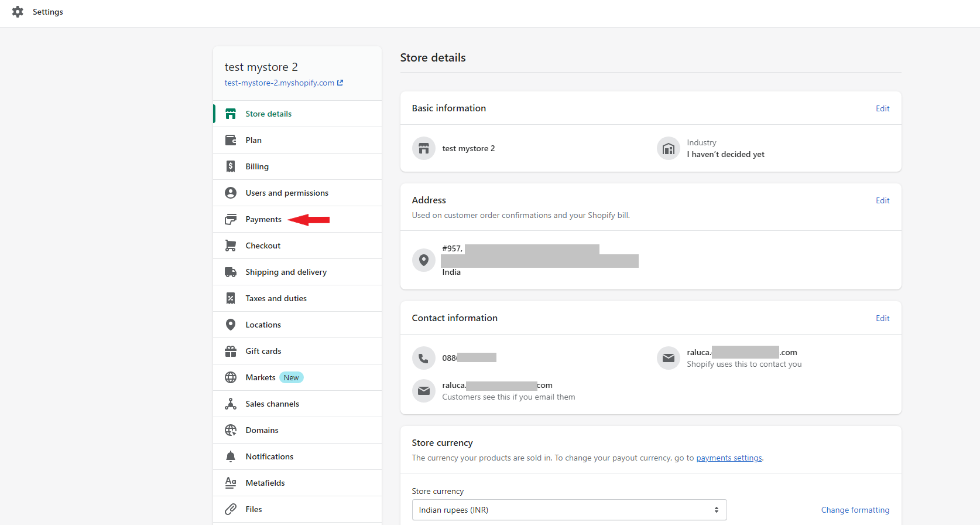The image size is (980, 525).
Task: Click the Shipping and delivery truck icon
Action: coord(231,272)
